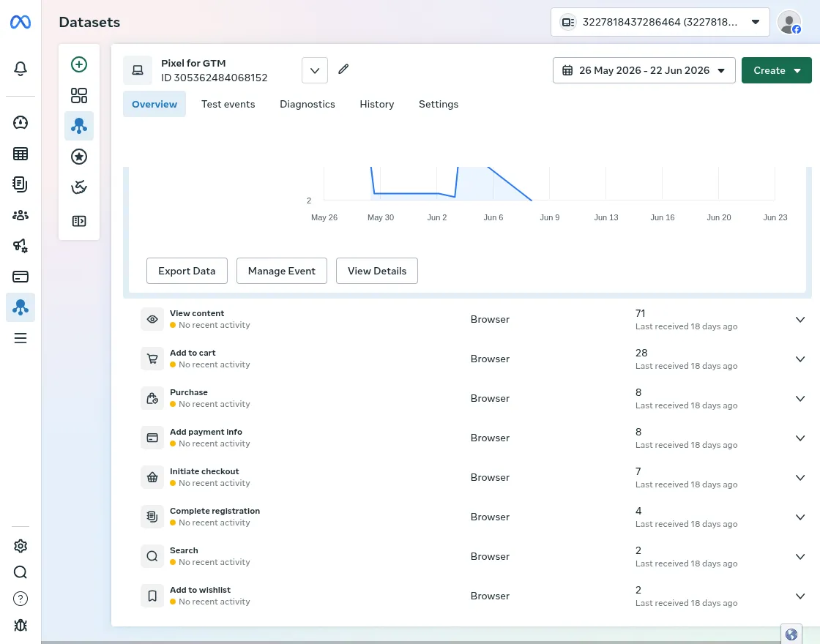Click the Purchase event name
The height and width of the screenshot is (644, 820).
pos(189,392)
